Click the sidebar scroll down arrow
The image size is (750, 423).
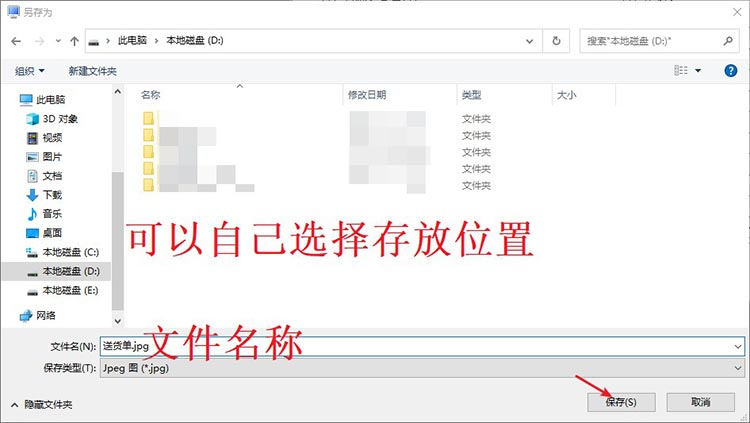click(118, 321)
